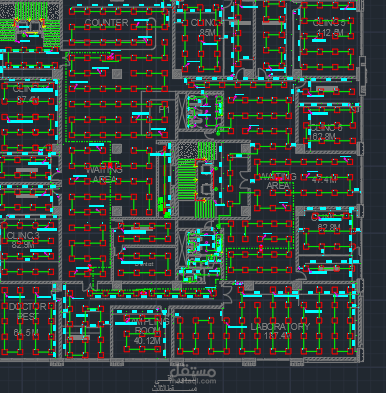Select the 82.9M area value

(x=22, y=244)
